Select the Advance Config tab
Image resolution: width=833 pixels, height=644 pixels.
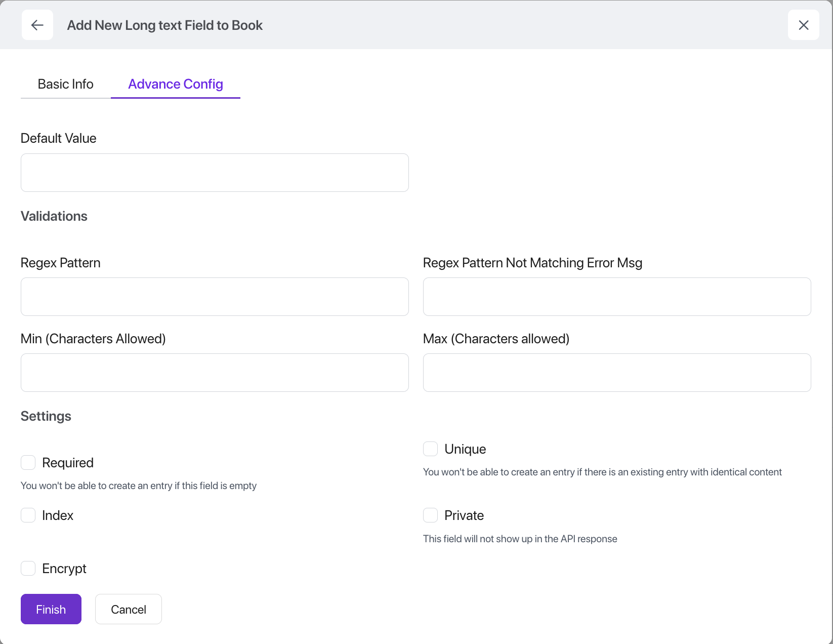(175, 84)
